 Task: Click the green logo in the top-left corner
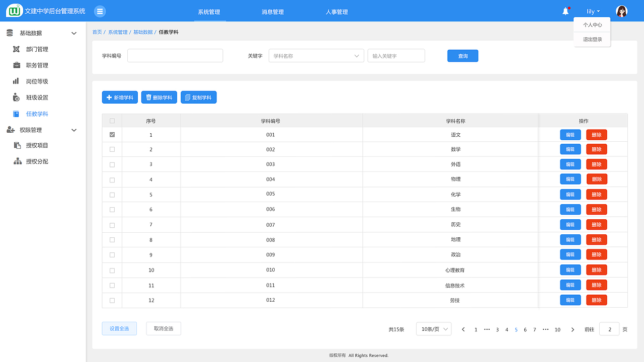click(x=14, y=10)
